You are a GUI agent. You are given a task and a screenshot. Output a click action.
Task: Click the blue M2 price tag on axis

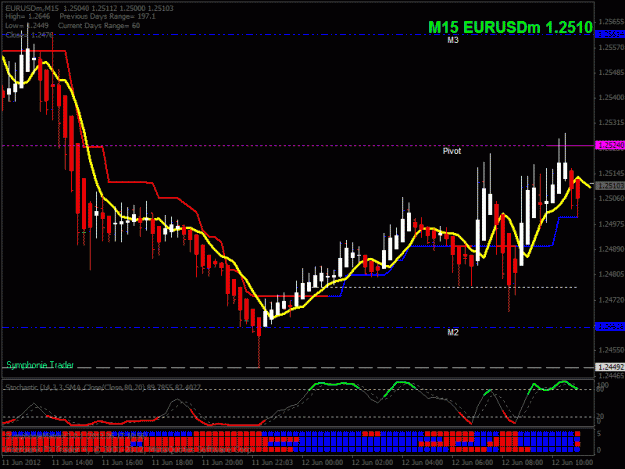pyautogui.click(x=610, y=327)
